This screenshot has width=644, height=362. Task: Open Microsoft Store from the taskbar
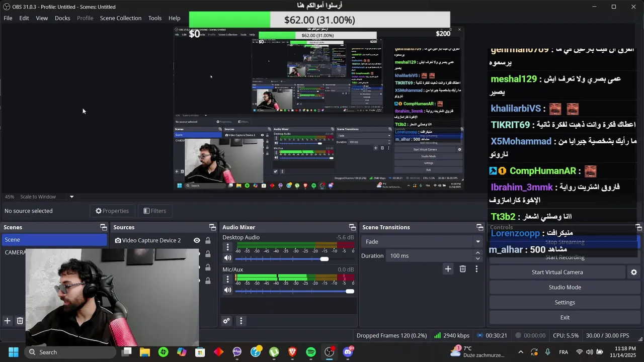tap(200, 352)
